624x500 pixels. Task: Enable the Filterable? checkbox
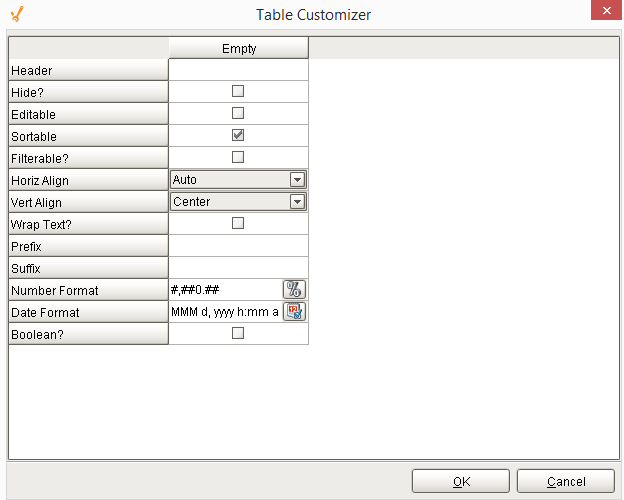pyautogui.click(x=238, y=157)
